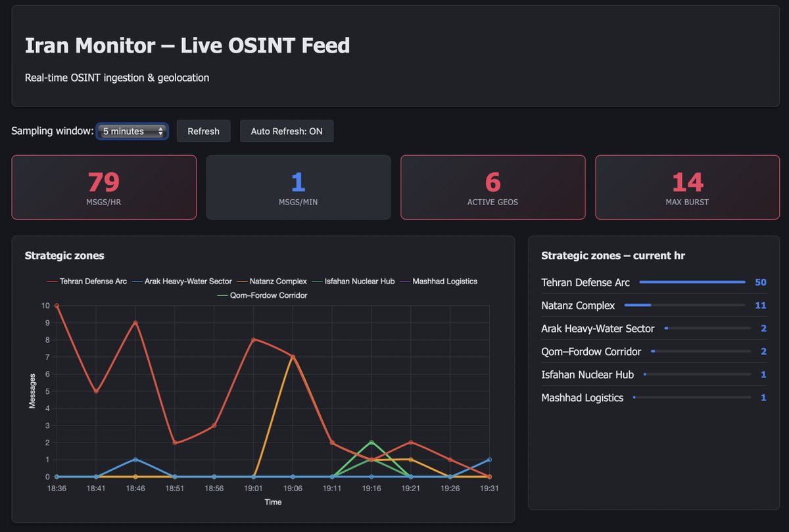The height and width of the screenshot is (532, 789).
Task: Click Arak blue data point at 19:31
Action: tap(489, 460)
